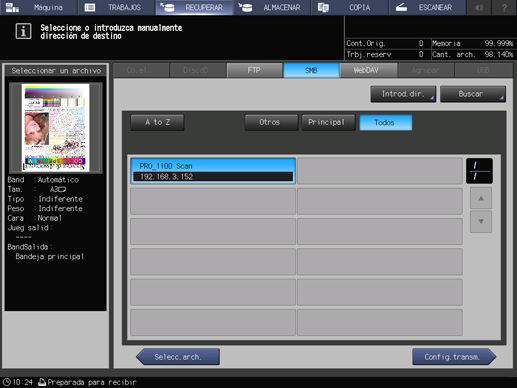The image size is (517, 388).
Task: Open help with the question mark icon
Action: (x=504, y=7)
